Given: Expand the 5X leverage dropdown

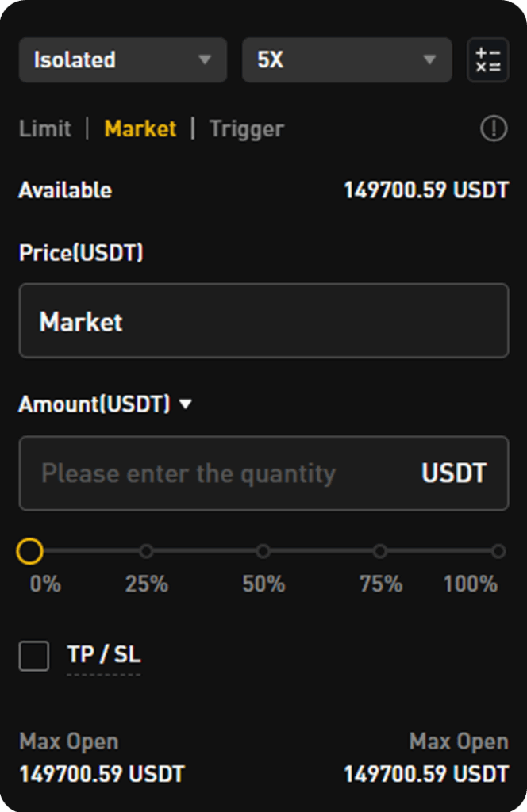Looking at the screenshot, I should [346, 60].
